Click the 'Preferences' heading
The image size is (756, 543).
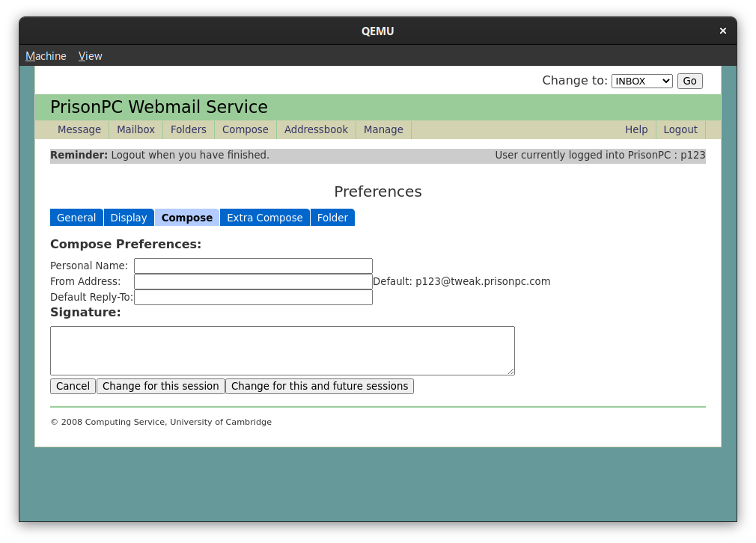point(378,191)
